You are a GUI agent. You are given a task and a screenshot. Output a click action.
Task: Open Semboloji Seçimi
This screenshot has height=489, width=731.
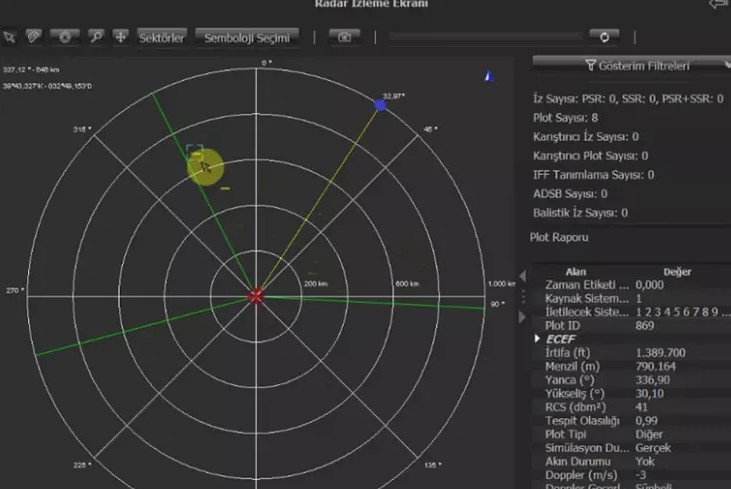pos(247,37)
